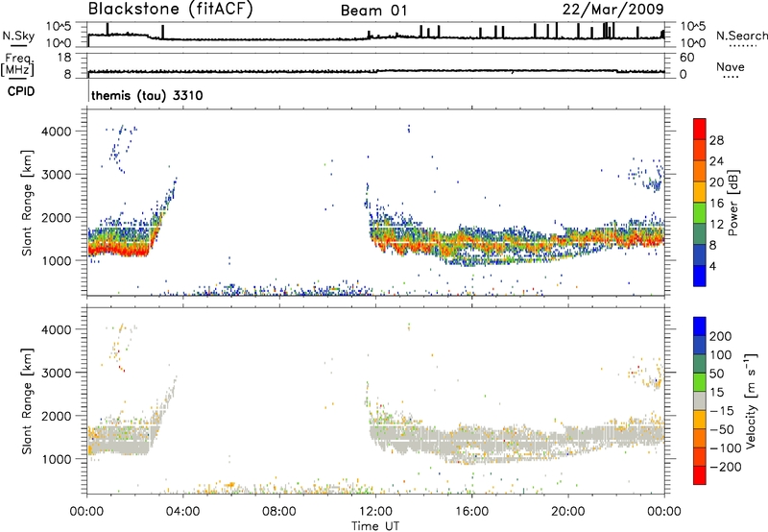Click the '60' Nave axis tick
Viewport: 768px width, 532px height.
click(x=686, y=58)
